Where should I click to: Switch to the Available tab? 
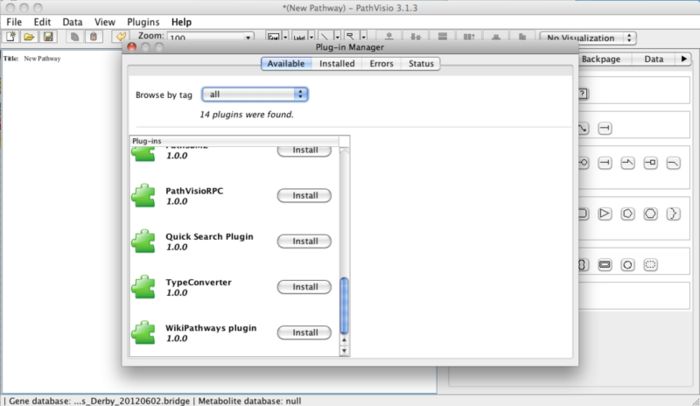pos(286,63)
